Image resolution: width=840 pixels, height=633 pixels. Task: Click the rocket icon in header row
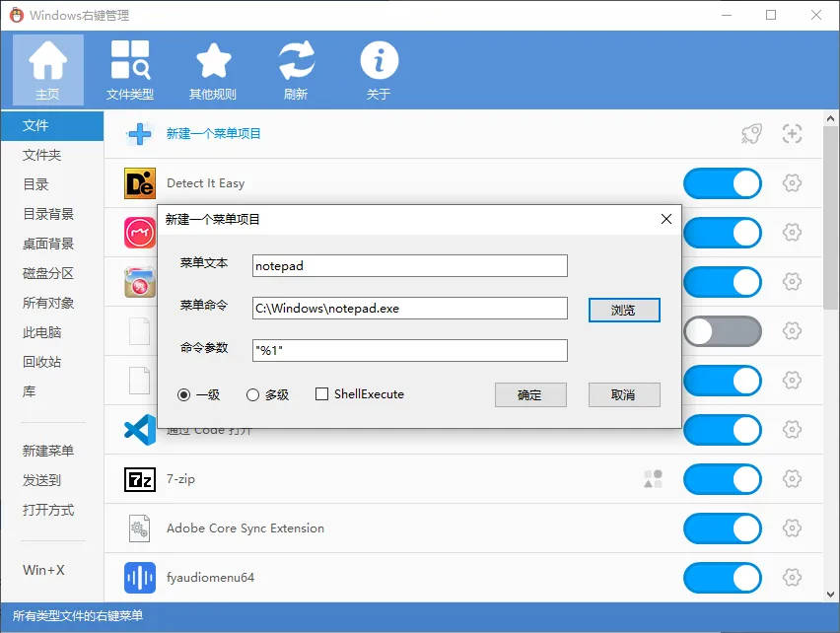click(751, 134)
